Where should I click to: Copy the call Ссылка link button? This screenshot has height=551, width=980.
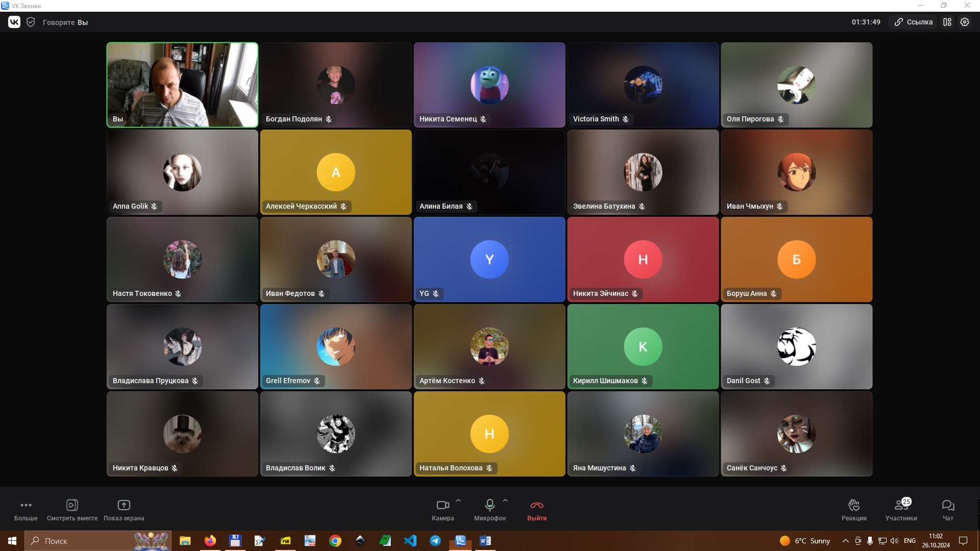click(913, 22)
